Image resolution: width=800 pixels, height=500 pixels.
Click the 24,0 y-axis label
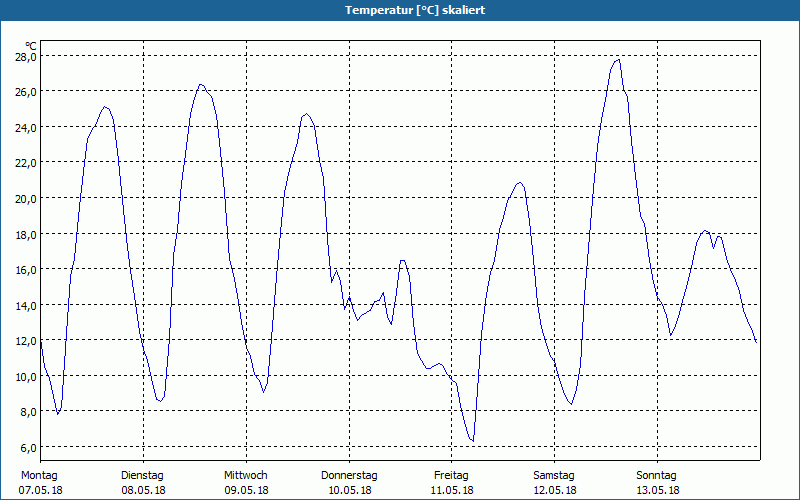(26, 128)
